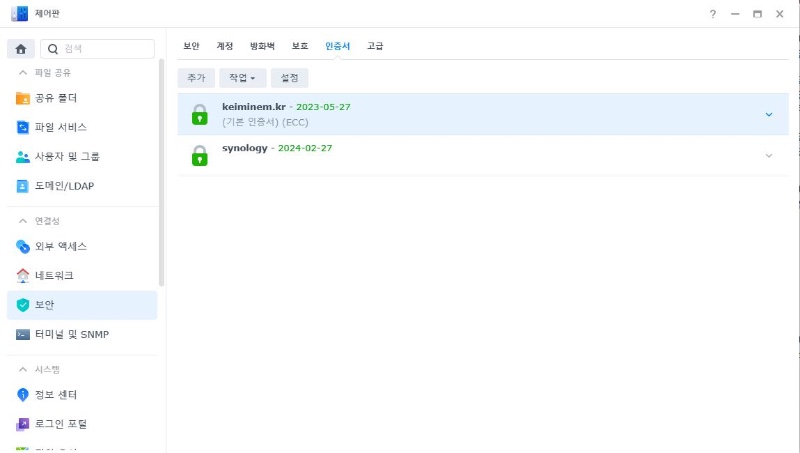Switch to the Advanced (고급) tab
Image resolution: width=800 pixels, height=453 pixels.
(375, 46)
